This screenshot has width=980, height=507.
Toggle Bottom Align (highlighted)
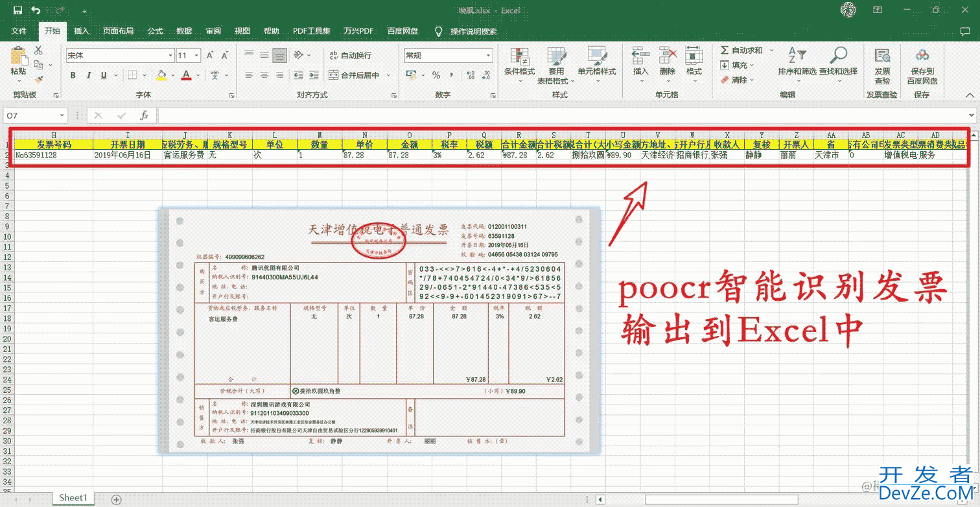(279, 56)
